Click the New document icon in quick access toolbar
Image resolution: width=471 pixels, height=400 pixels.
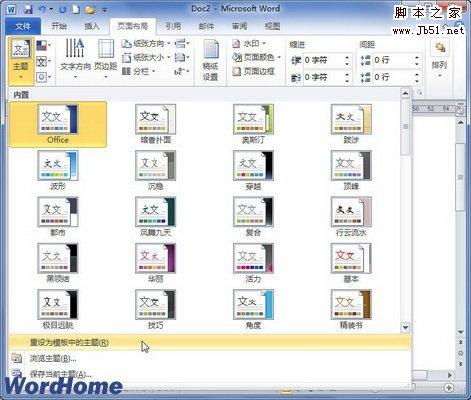pyautogui.click(x=76, y=9)
